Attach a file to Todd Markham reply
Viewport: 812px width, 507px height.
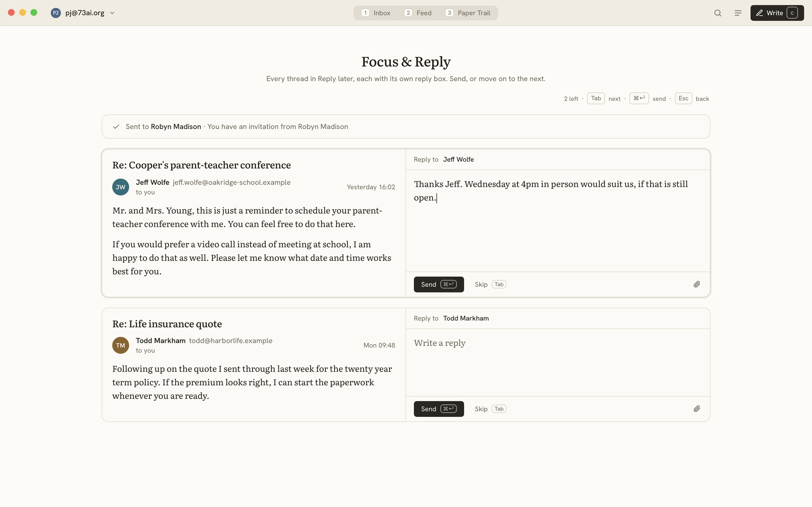[697, 409]
